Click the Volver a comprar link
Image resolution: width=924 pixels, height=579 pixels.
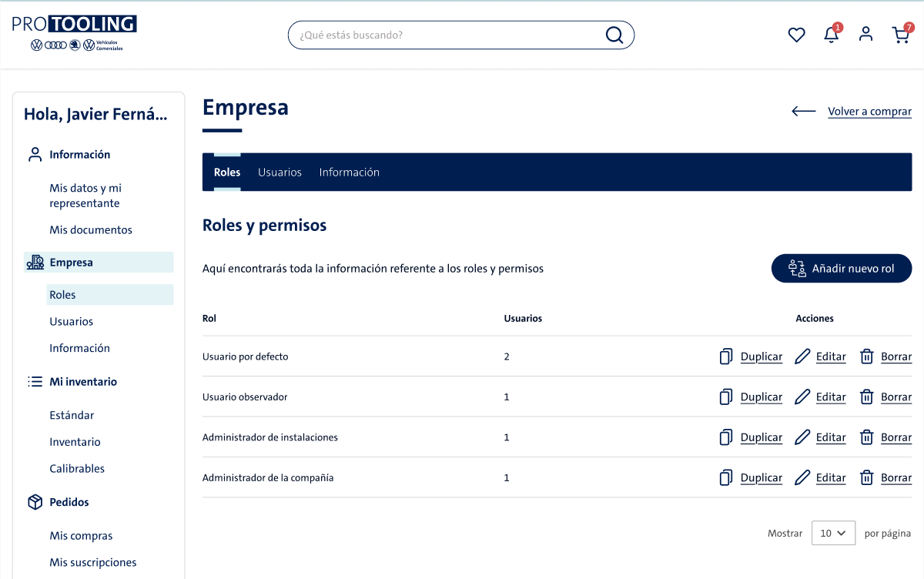tap(869, 112)
